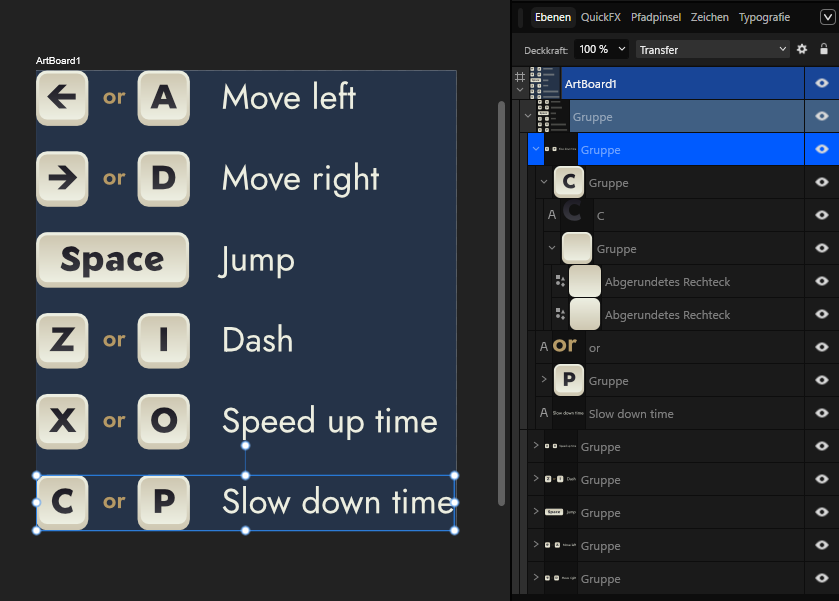Collapse the ArtBoard1 layer tree
839x601 pixels.
click(x=520, y=90)
